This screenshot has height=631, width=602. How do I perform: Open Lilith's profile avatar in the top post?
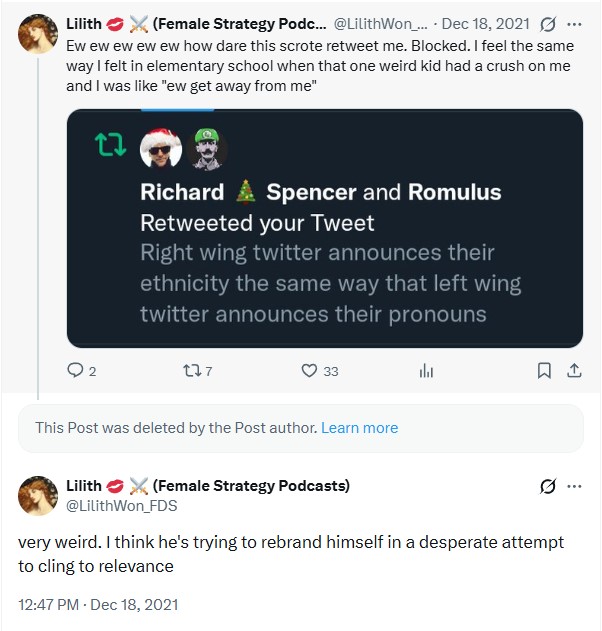[x=39, y=35]
